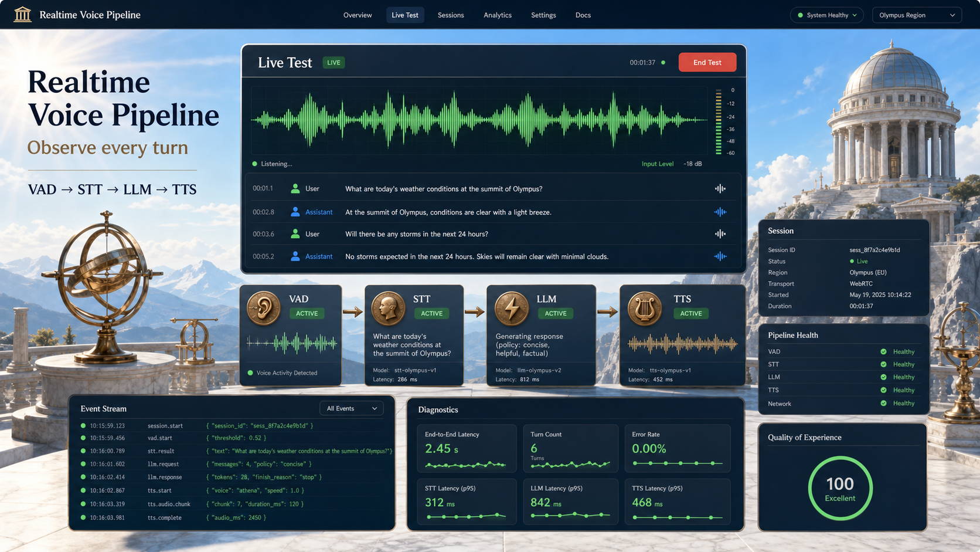The image size is (980, 552).
Task: Click the TTS lyre icon
Action: coord(644,308)
